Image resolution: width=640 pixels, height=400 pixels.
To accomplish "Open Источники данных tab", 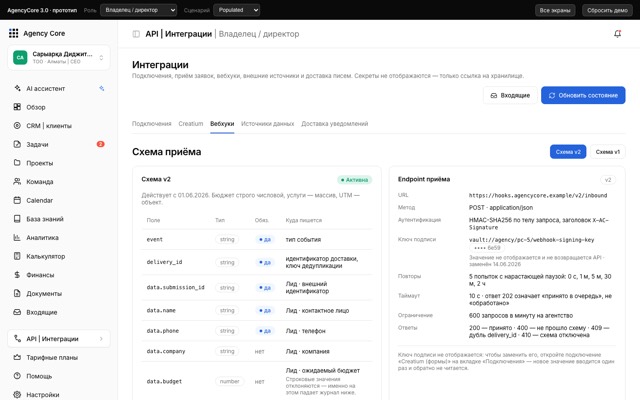I will click(267, 124).
